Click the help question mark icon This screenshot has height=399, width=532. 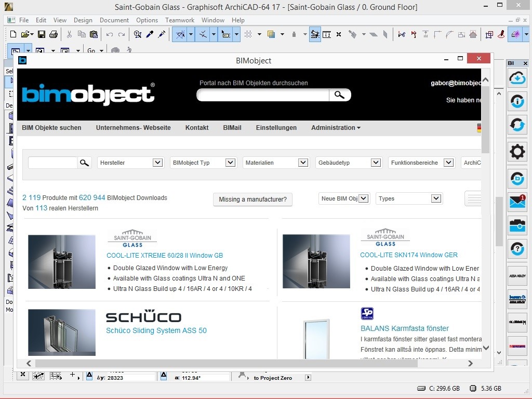tap(517, 249)
